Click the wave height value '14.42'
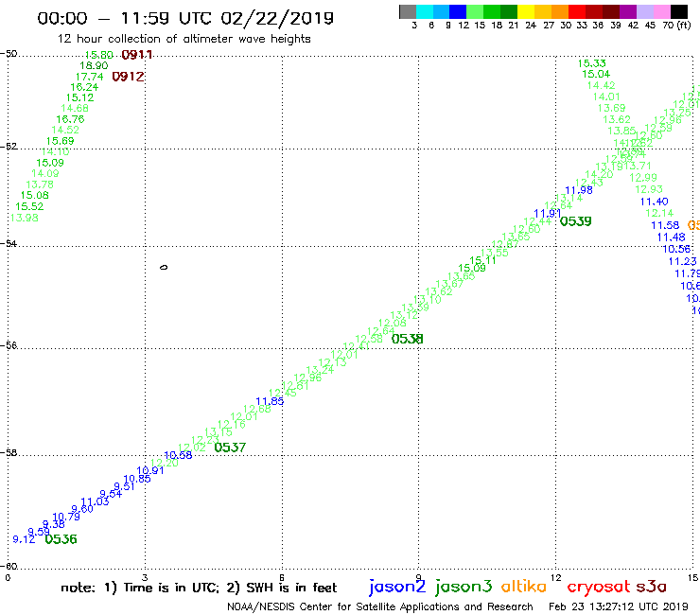The image size is (700, 615). 601,85
